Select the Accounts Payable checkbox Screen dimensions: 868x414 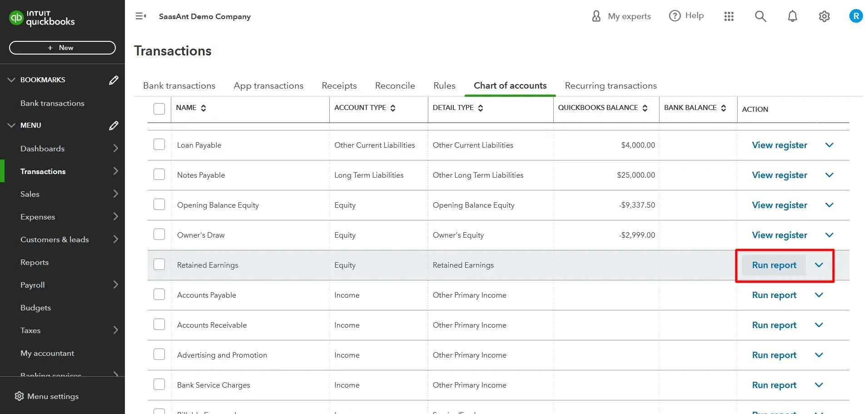tap(159, 294)
